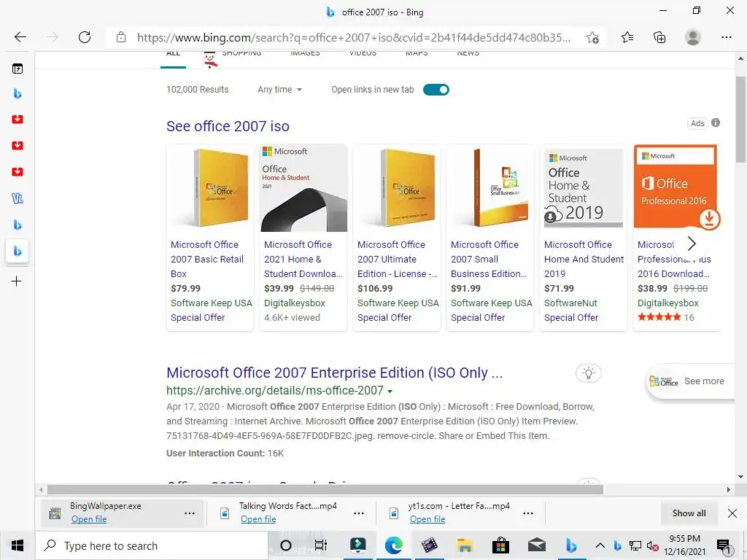View site information lock icon
Image resolution: width=747 pixels, height=560 pixels.
point(121,37)
